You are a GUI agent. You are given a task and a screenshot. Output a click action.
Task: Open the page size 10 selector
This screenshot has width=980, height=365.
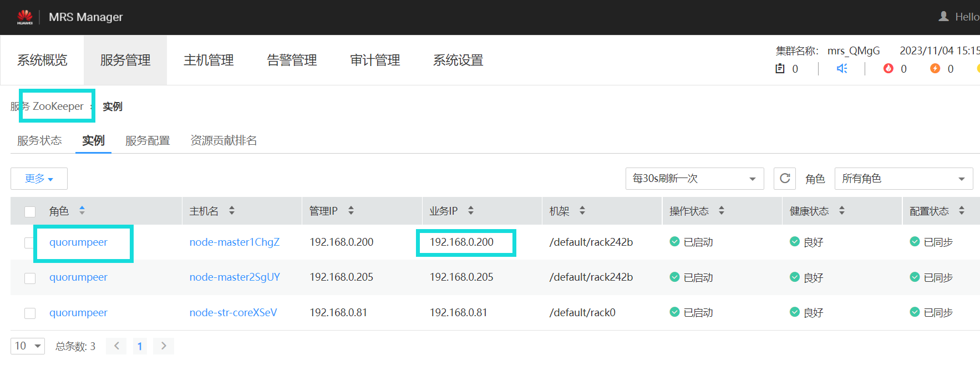click(x=28, y=346)
